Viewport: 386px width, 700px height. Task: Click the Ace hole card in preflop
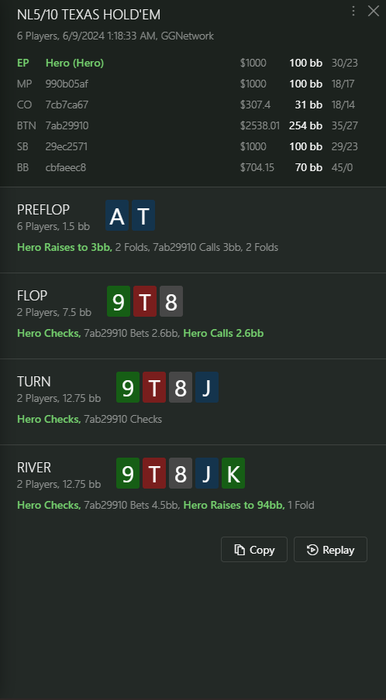click(x=117, y=216)
